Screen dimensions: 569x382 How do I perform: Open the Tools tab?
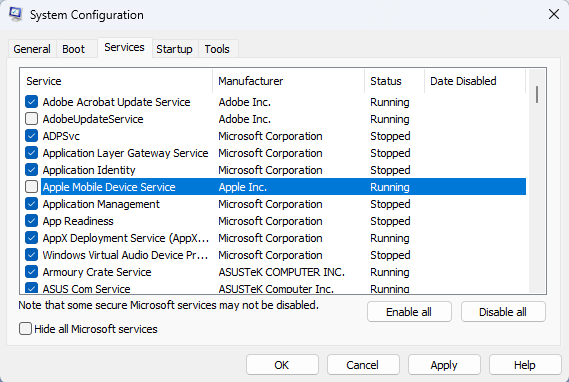[217, 49]
